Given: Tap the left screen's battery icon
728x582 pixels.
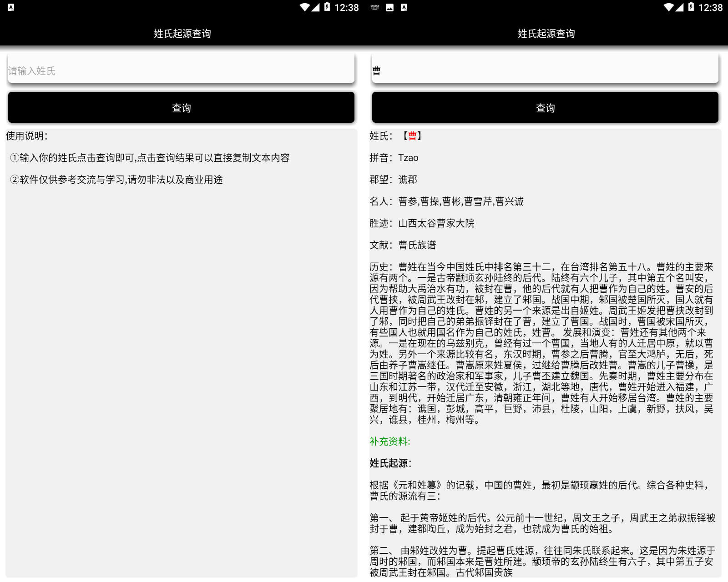Looking at the screenshot, I should click(327, 7).
